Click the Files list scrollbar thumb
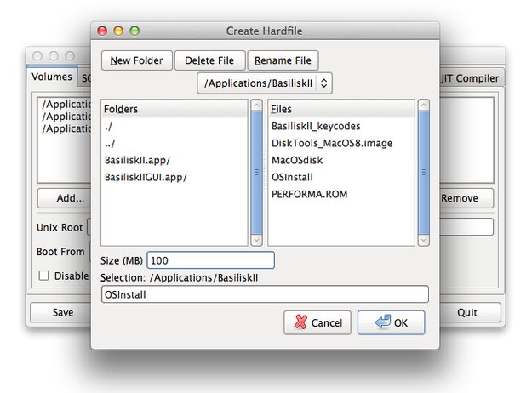Screen dimensions: 532x393 tap(423, 173)
